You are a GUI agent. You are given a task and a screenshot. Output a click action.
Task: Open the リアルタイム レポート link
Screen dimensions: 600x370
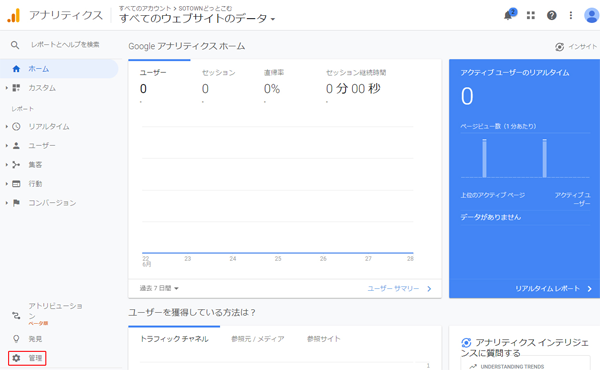click(553, 289)
